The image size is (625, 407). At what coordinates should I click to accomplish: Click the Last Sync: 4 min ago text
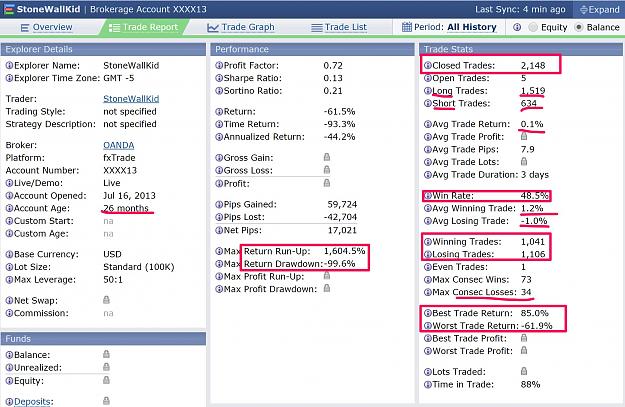[520, 10]
